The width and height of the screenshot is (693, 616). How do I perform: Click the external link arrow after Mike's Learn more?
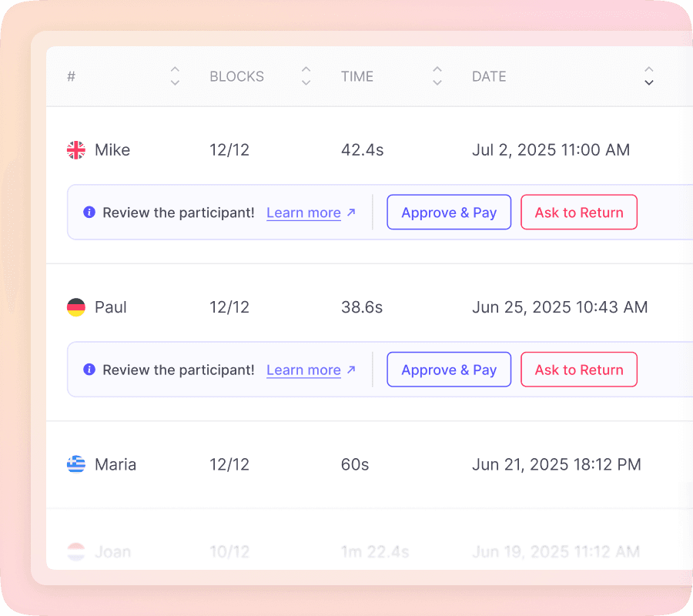pos(353,211)
